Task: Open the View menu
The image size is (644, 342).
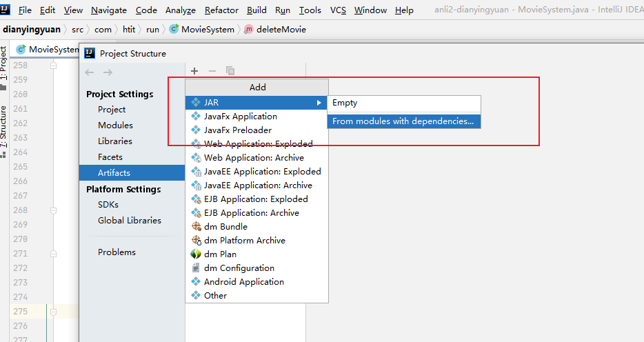Action: 73,10
